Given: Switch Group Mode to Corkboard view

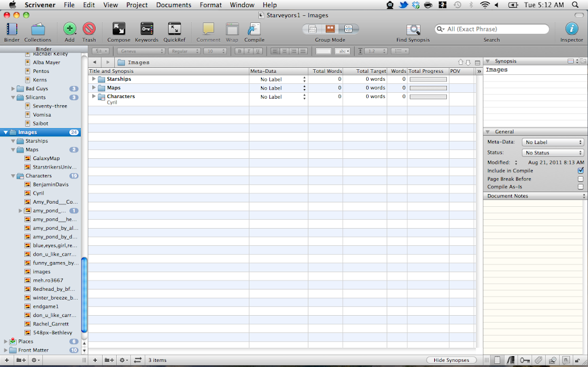Looking at the screenshot, I should [330, 29].
